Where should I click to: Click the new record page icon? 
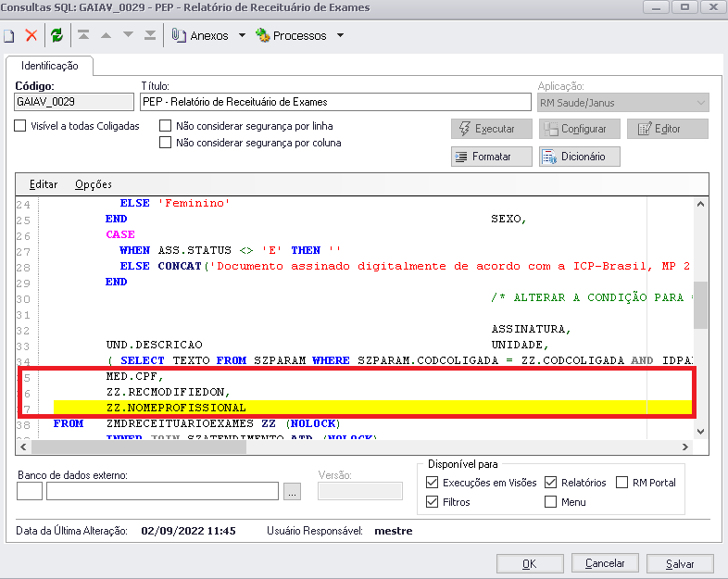click(x=9, y=36)
